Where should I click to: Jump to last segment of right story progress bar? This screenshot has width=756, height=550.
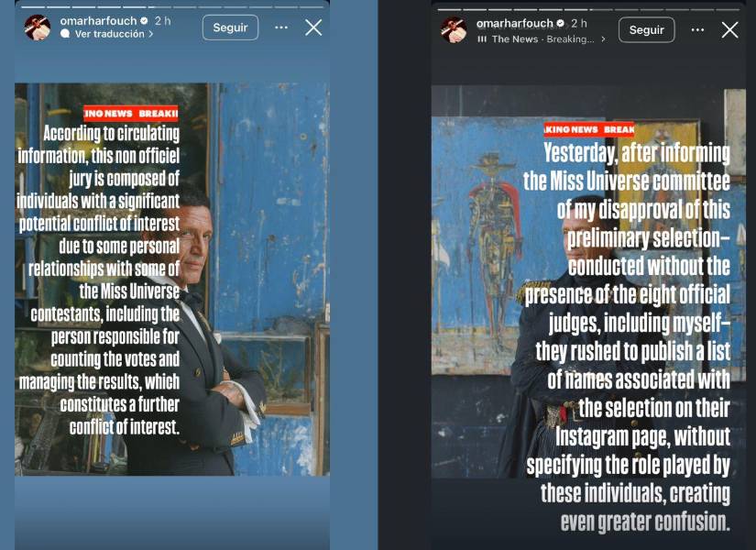(726, 9)
